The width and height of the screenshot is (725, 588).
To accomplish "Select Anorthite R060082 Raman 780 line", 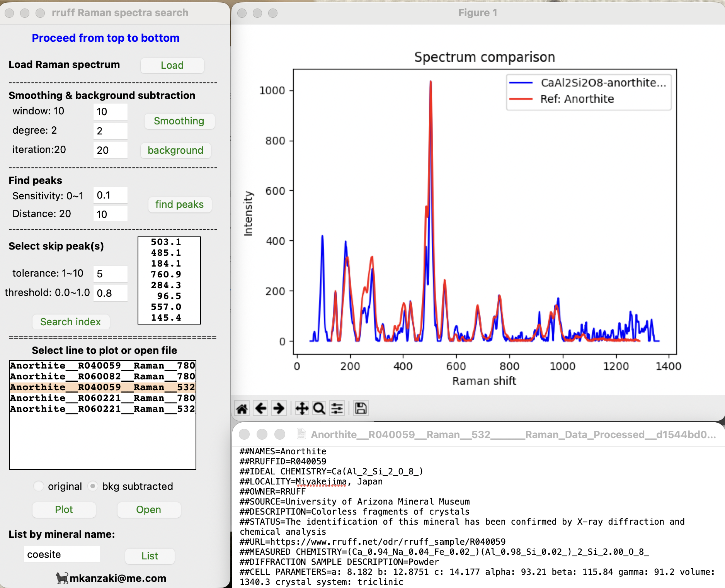I will pos(102,376).
